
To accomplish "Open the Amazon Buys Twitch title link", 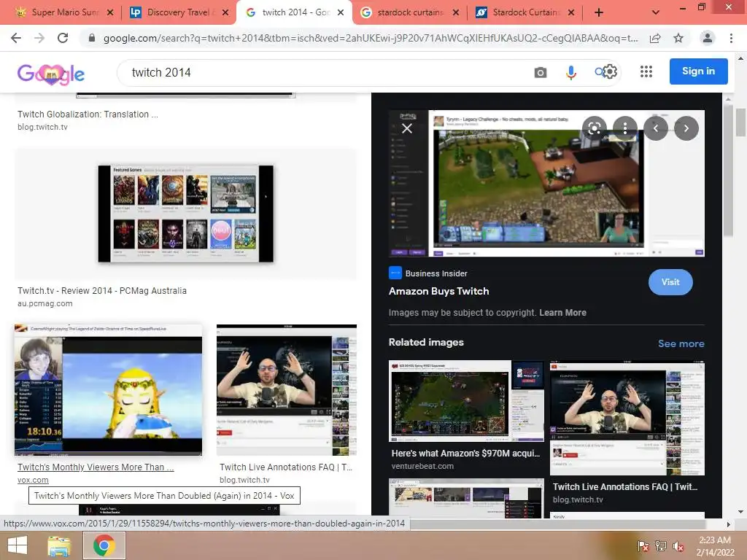I will tap(438, 291).
